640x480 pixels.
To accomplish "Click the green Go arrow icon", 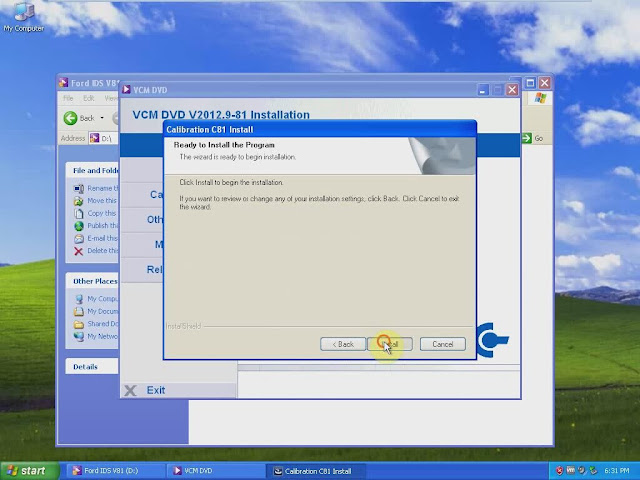I will coord(527,138).
